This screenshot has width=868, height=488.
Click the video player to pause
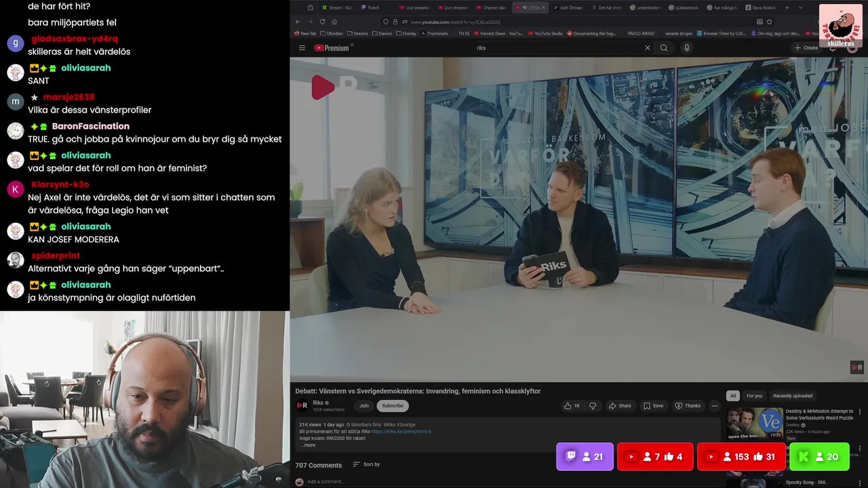click(578, 220)
